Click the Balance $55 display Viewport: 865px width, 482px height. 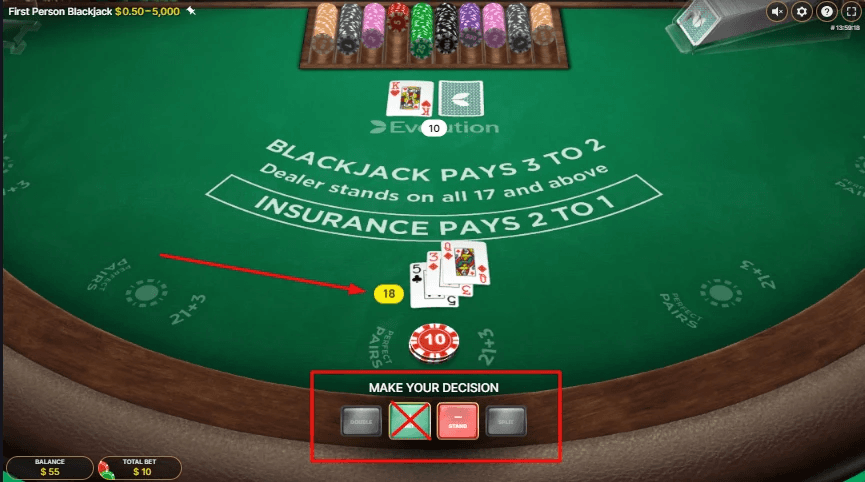(50, 468)
